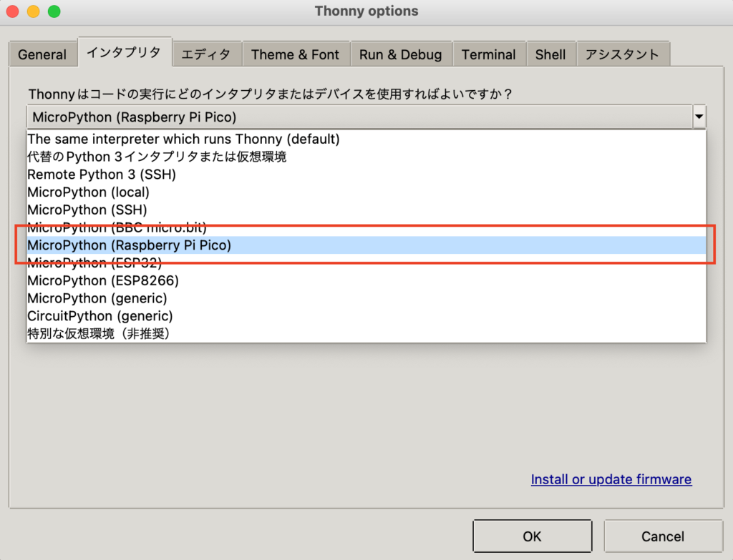The height and width of the screenshot is (560, 733).
Task: Click the interpreter combo box field showing MicroPython (Raspberry Pi Pico)
Action: point(359,117)
